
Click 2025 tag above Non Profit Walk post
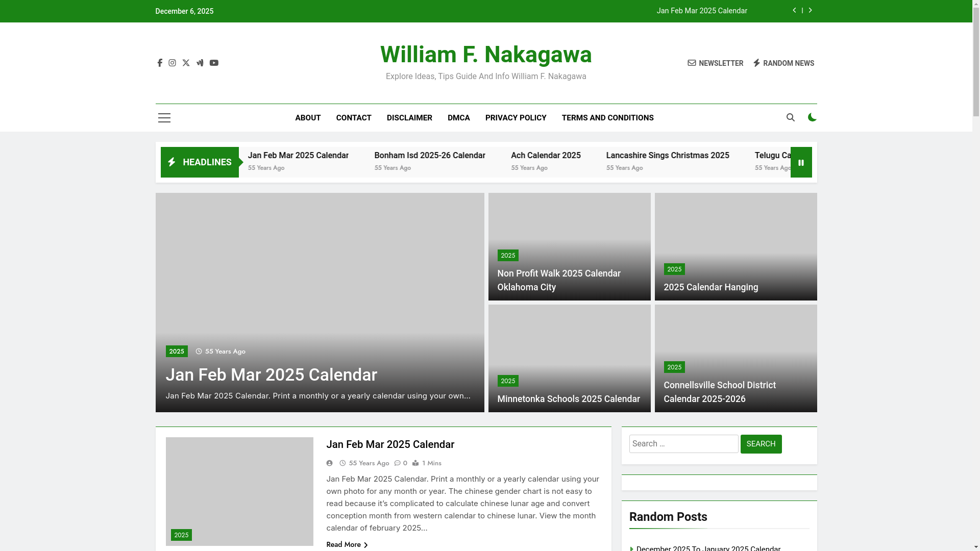pos(508,256)
